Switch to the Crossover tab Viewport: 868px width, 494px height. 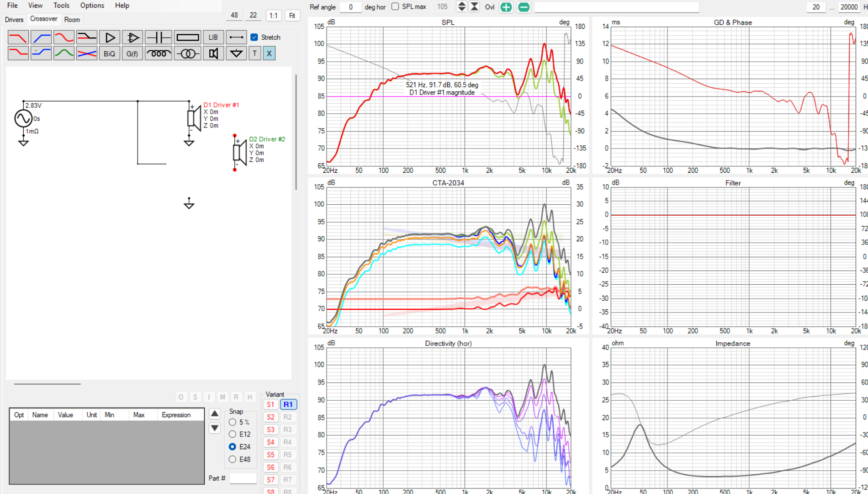click(44, 19)
